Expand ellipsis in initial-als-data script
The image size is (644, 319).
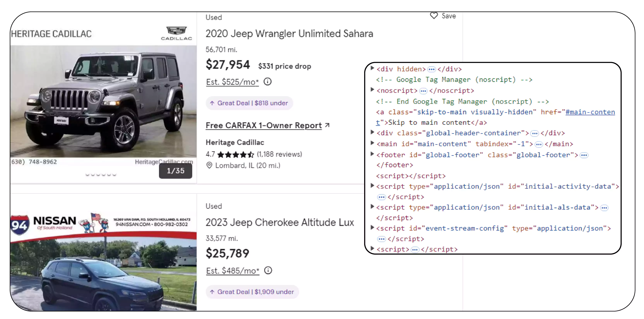tap(604, 208)
